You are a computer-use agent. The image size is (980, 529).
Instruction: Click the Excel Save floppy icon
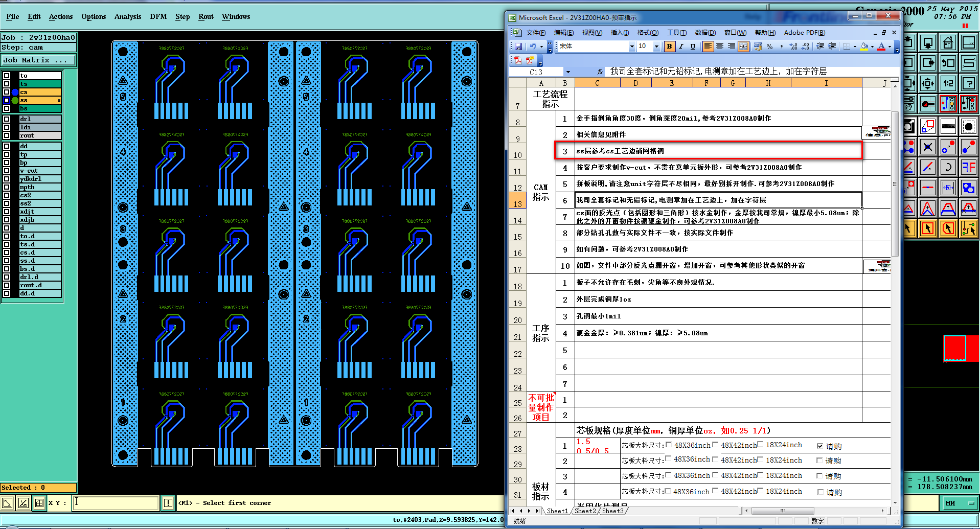pos(518,47)
